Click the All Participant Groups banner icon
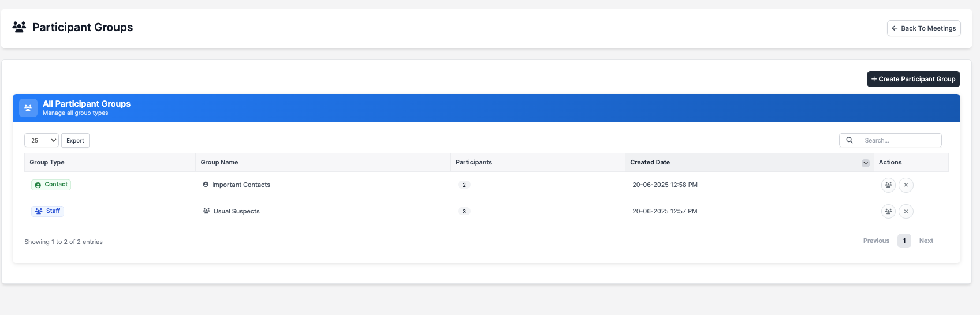 tap(28, 108)
